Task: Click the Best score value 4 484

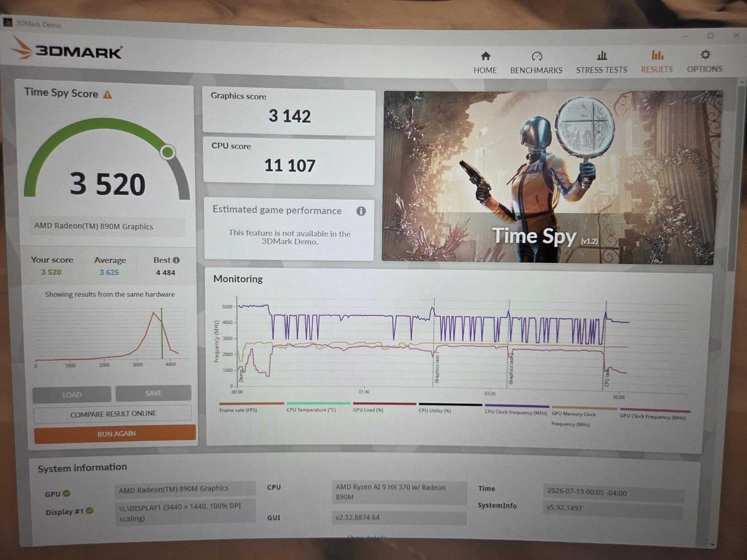Action: [x=166, y=273]
